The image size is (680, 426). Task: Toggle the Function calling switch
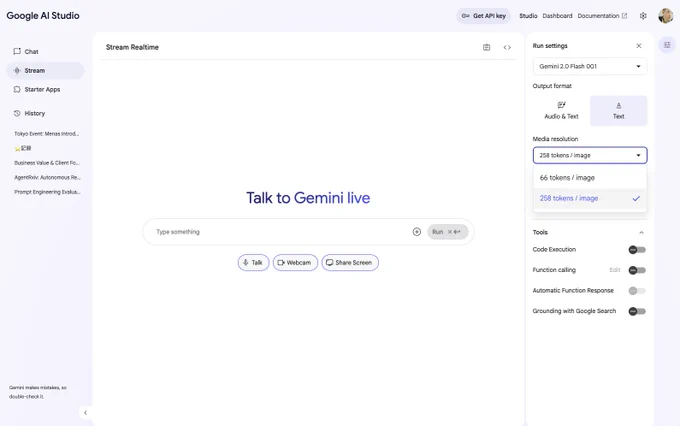pos(637,270)
